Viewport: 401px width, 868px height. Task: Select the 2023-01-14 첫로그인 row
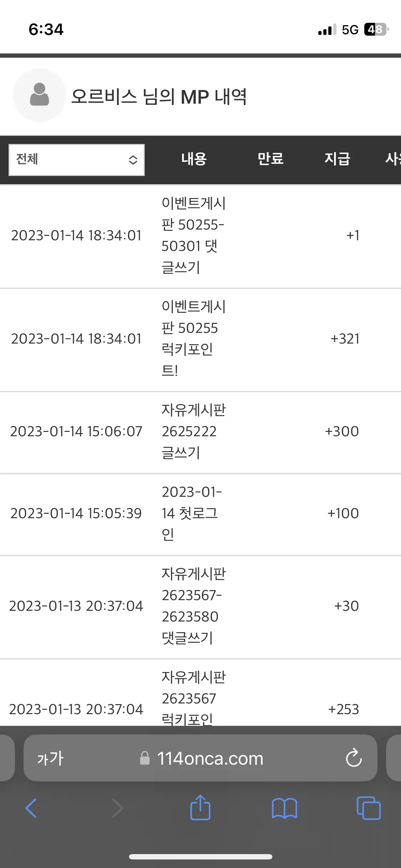[200, 513]
